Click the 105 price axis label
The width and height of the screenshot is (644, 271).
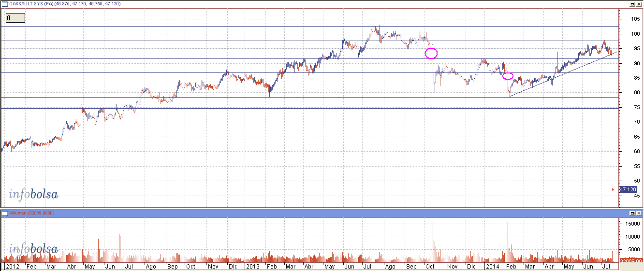pos(635,19)
